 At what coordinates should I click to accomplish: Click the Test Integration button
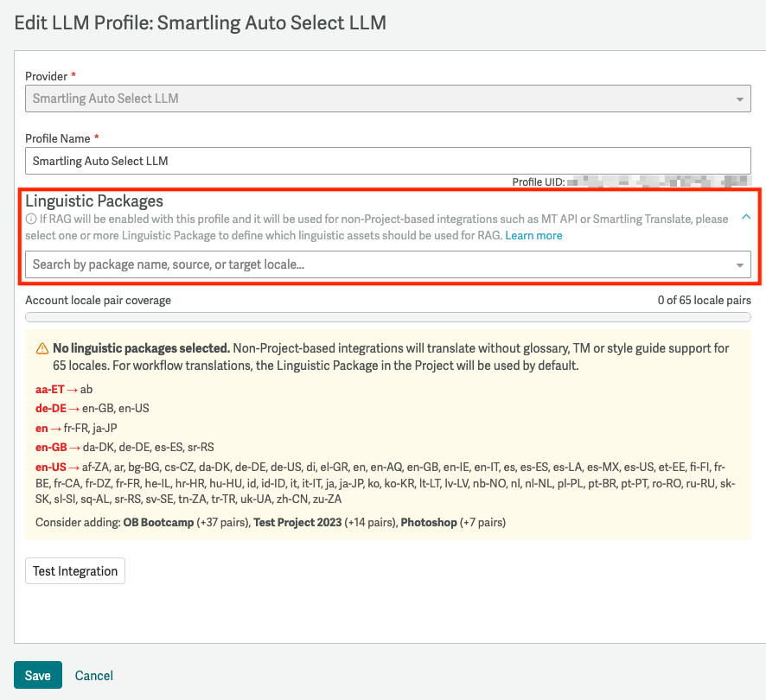[75, 570]
